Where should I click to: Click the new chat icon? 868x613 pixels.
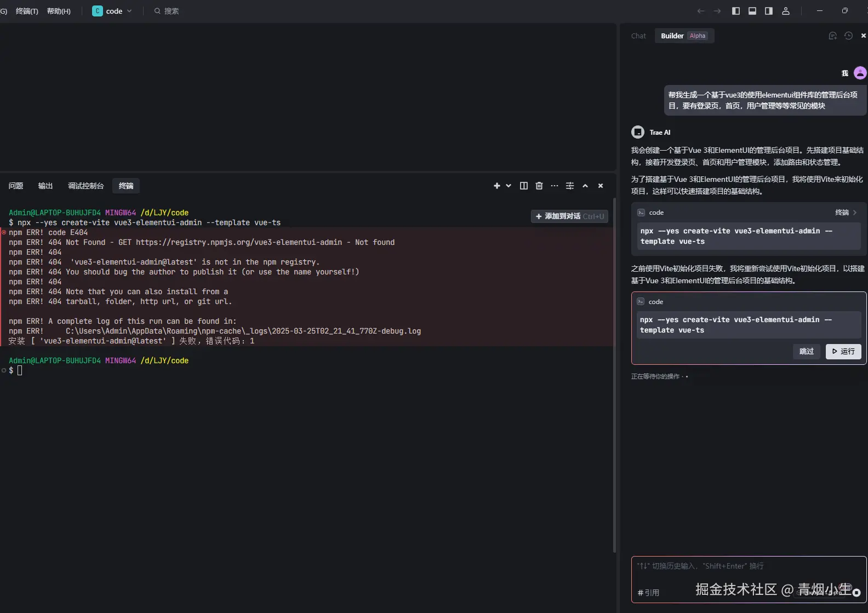tap(832, 36)
